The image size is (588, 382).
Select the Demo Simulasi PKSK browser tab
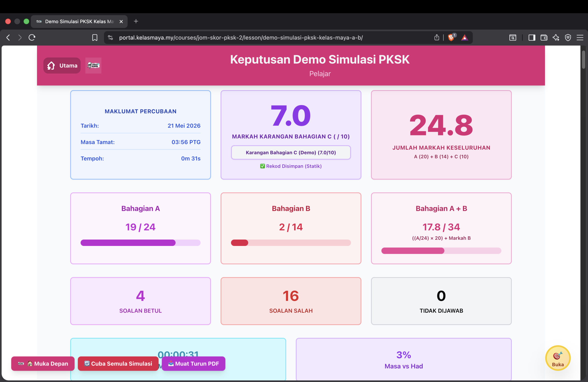[79, 22]
